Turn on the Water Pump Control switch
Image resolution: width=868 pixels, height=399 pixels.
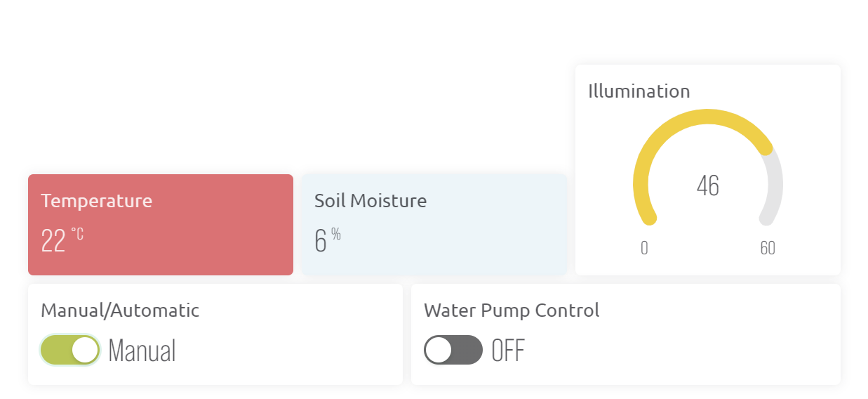(453, 350)
